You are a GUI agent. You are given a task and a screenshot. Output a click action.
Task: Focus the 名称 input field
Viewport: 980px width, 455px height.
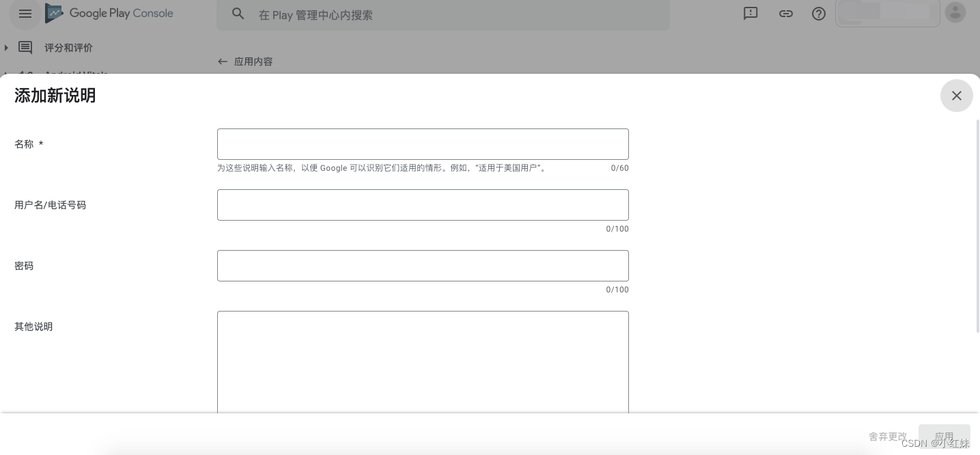(423, 144)
